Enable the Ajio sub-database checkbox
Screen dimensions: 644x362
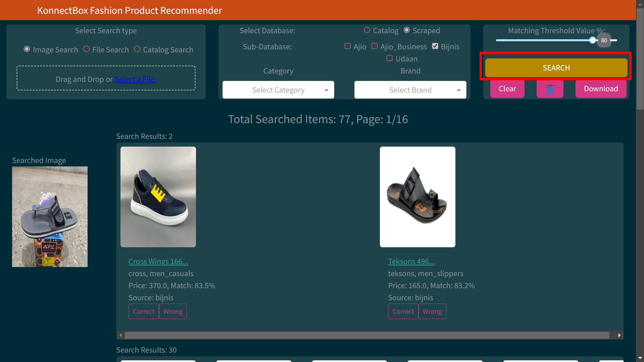pos(348,46)
